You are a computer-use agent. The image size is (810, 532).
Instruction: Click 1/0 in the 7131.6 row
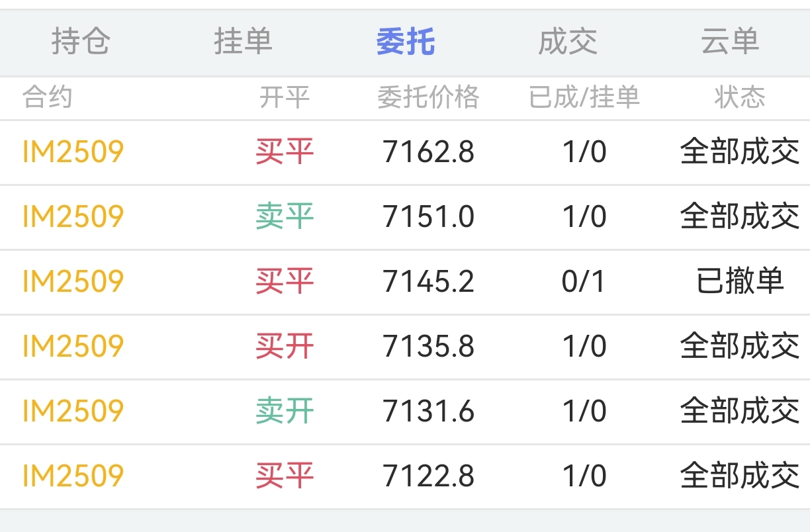[x=584, y=411]
